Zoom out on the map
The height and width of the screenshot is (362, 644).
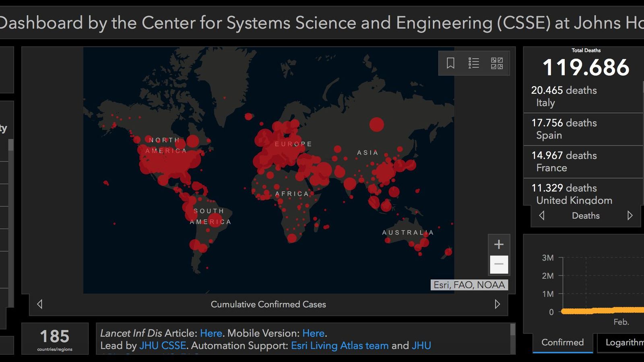[499, 264]
